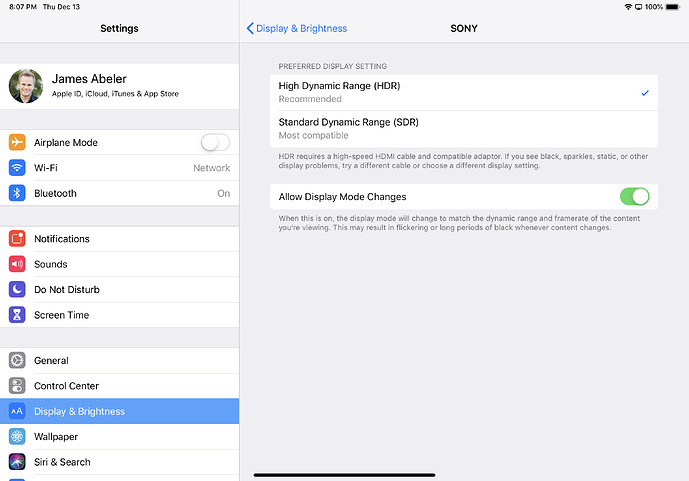This screenshot has width=689, height=481.
Task: Tap the 8:07 PM clock
Action: coord(23,7)
